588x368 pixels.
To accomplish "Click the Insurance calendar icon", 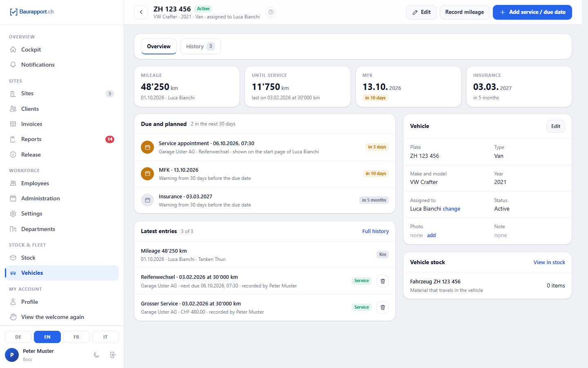I will [147, 200].
